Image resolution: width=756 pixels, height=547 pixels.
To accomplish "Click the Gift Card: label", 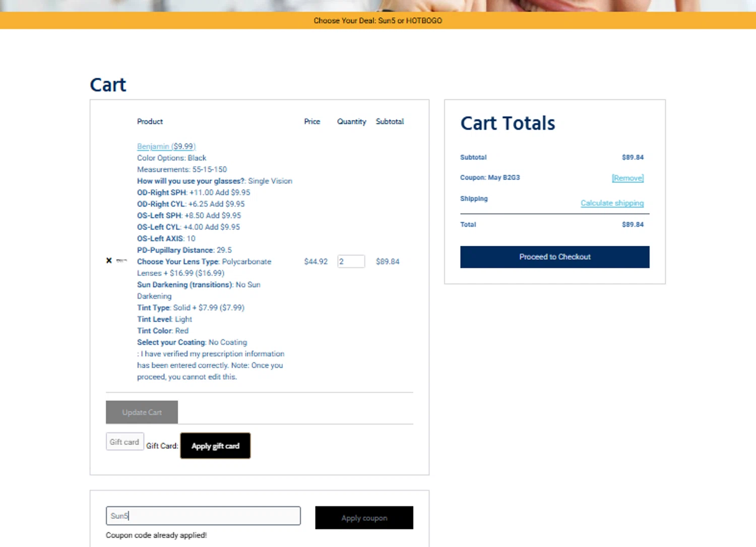I will (x=162, y=446).
